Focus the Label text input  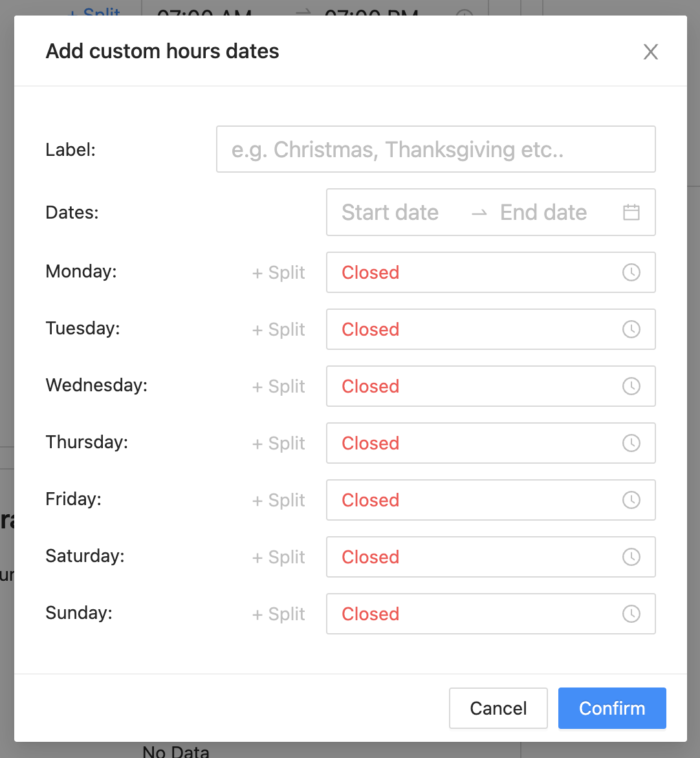point(435,149)
